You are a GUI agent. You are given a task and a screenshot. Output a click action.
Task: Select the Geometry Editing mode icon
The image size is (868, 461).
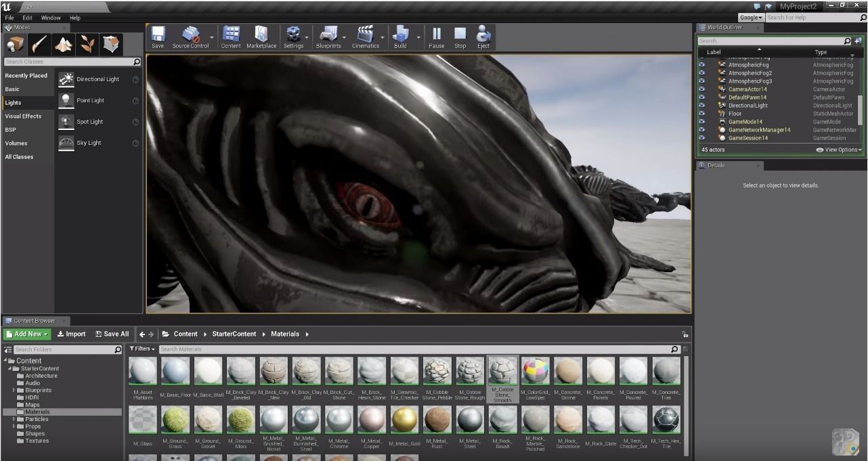pos(111,45)
